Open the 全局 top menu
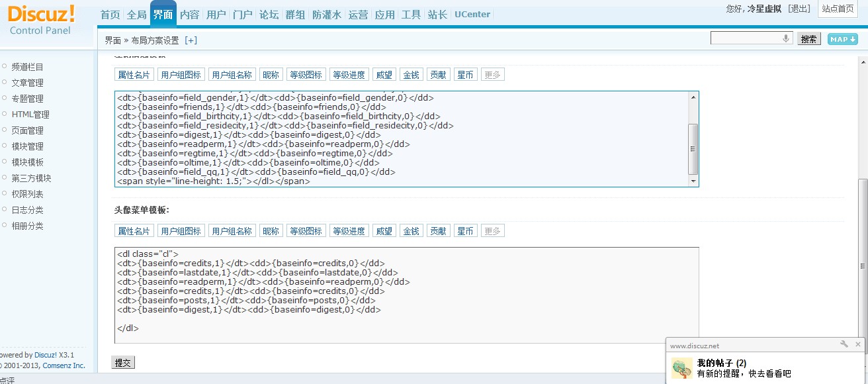 point(136,15)
